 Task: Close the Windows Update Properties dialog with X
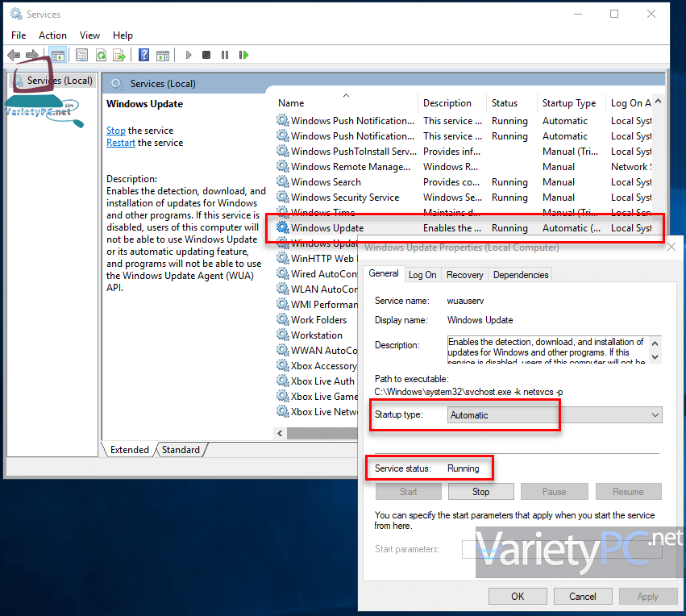pyautogui.click(x=671, y=248)
